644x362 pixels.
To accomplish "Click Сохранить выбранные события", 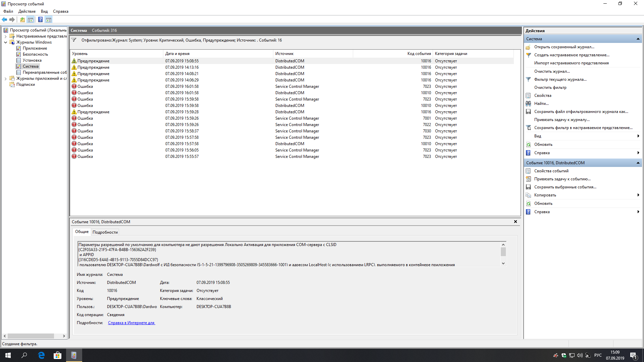I will [565, 187].
